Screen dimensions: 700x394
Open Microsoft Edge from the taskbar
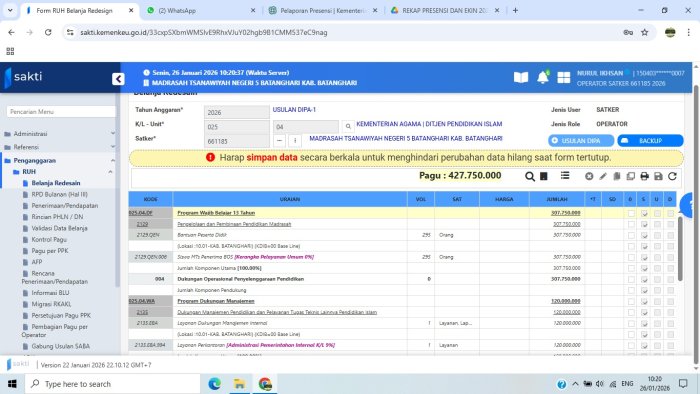215,384
